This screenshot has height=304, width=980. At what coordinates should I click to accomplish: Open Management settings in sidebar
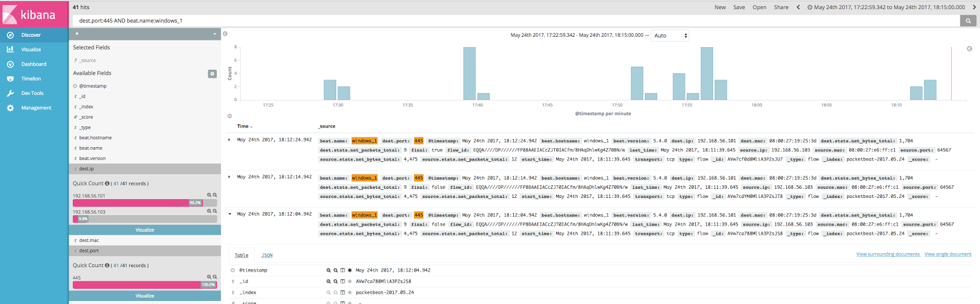36,108
